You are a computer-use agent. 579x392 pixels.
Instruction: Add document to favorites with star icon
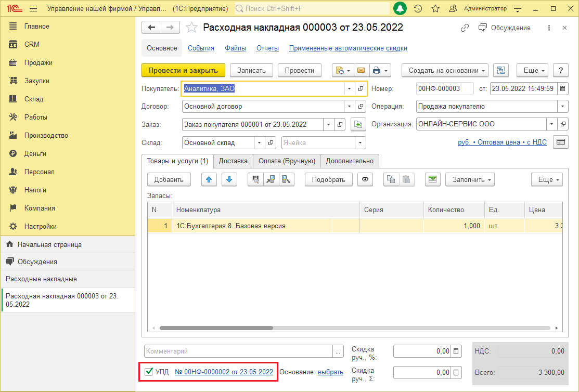191,28
